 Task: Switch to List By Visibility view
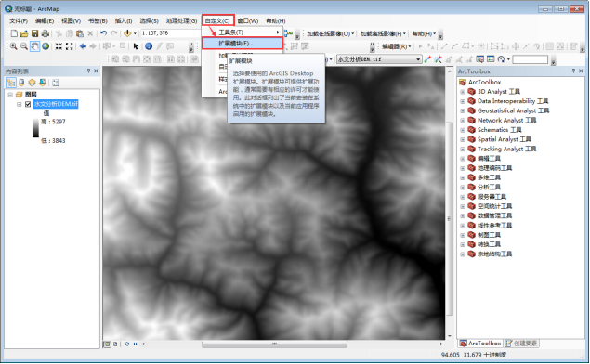click(x=32, y=83)
